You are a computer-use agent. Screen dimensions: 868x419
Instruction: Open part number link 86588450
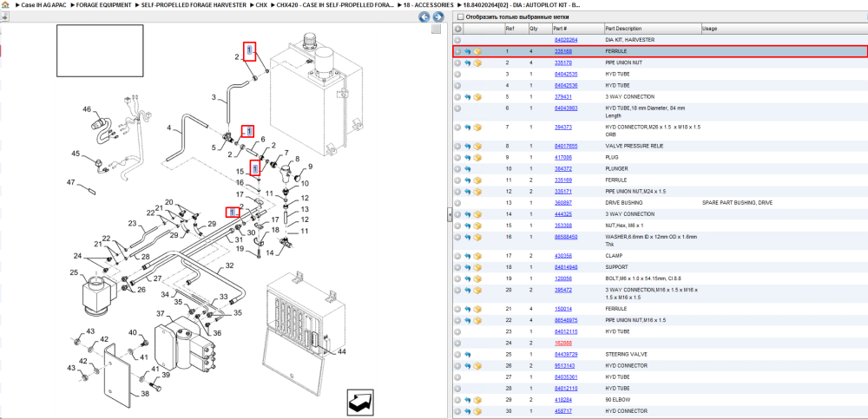click(566, 237)
